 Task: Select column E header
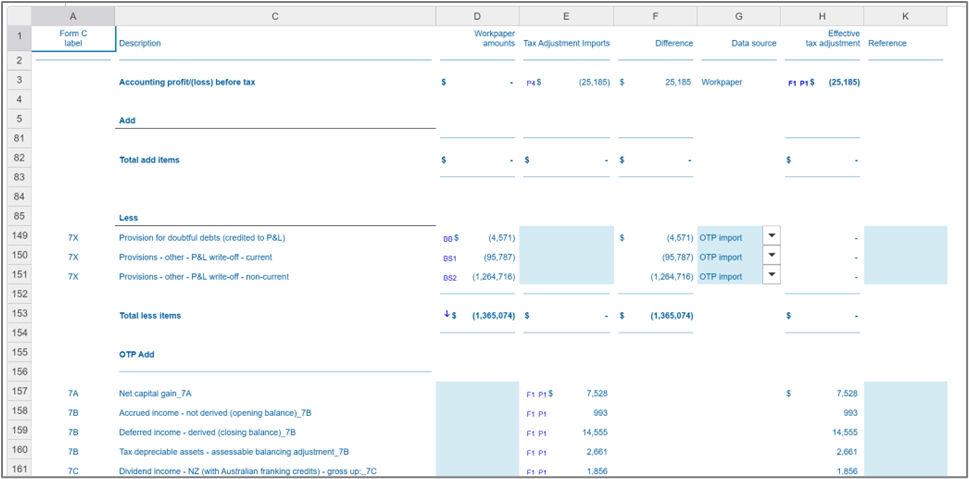[566, 17]
